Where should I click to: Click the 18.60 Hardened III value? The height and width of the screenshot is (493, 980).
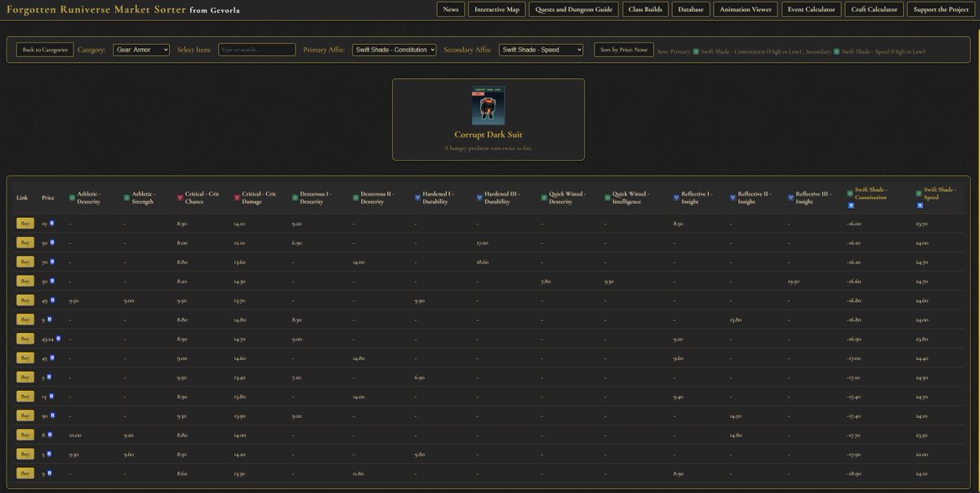coord(483,262)
